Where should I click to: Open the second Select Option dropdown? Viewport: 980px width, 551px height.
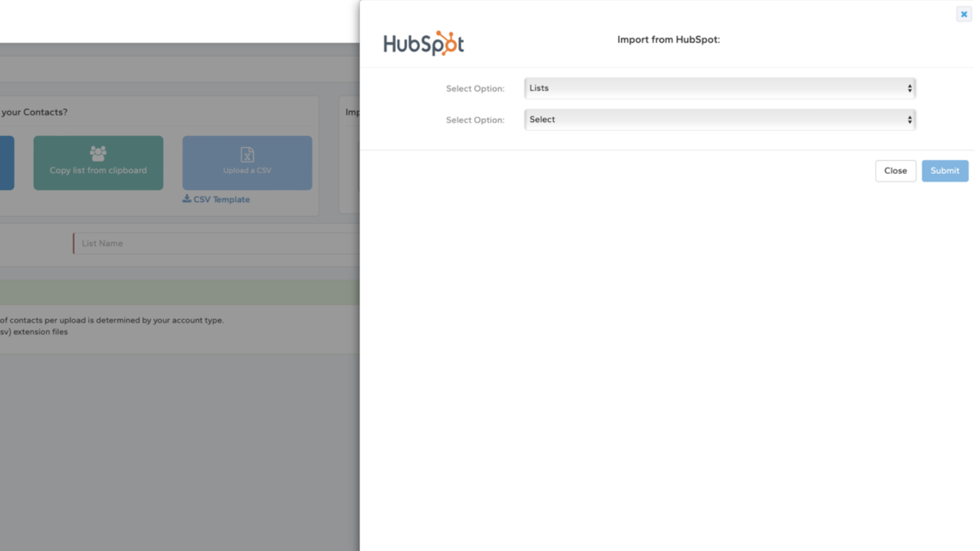pyautogui.click(x=719, y=119)
